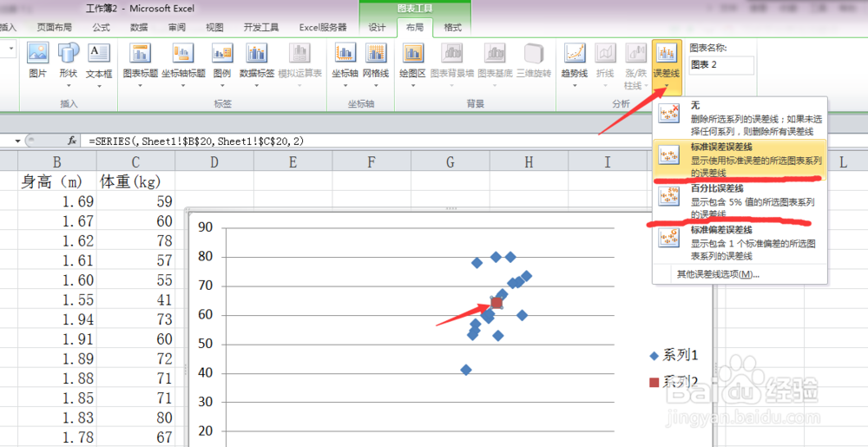Switch to the 格式 (Format) tab

pyautogui.click(x=453, y=28)
